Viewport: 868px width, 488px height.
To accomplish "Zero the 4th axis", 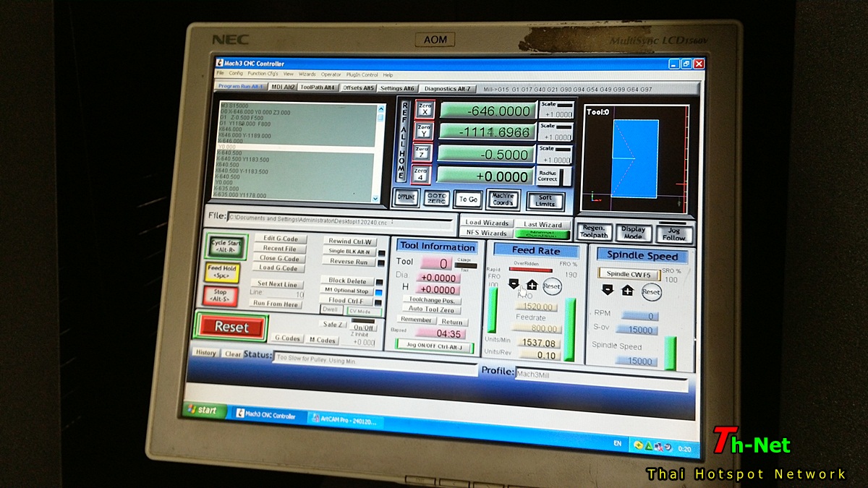I will pos(420,174).
